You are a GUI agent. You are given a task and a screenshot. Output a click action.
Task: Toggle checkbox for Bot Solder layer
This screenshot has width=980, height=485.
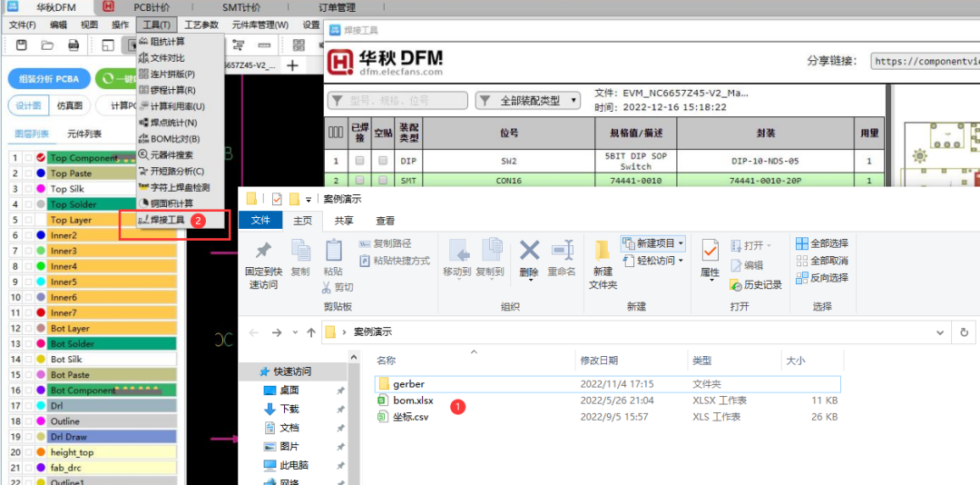coord(27,344)
